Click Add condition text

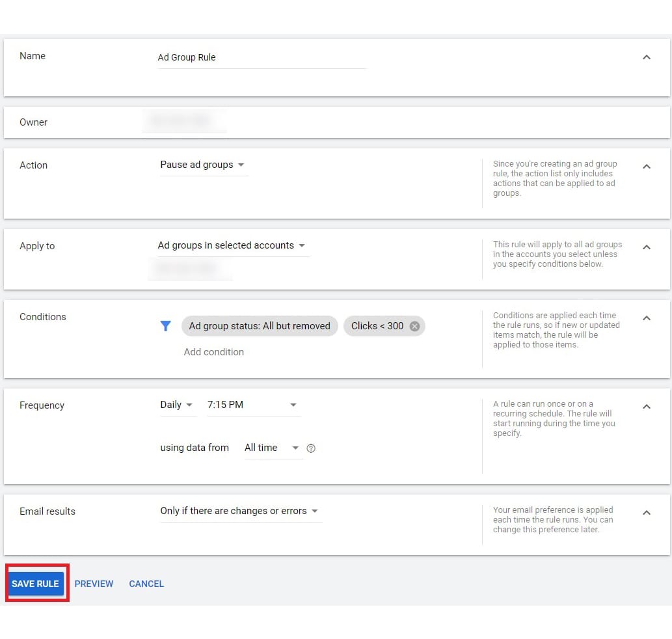pyautogui.click(x=214, y=352)
